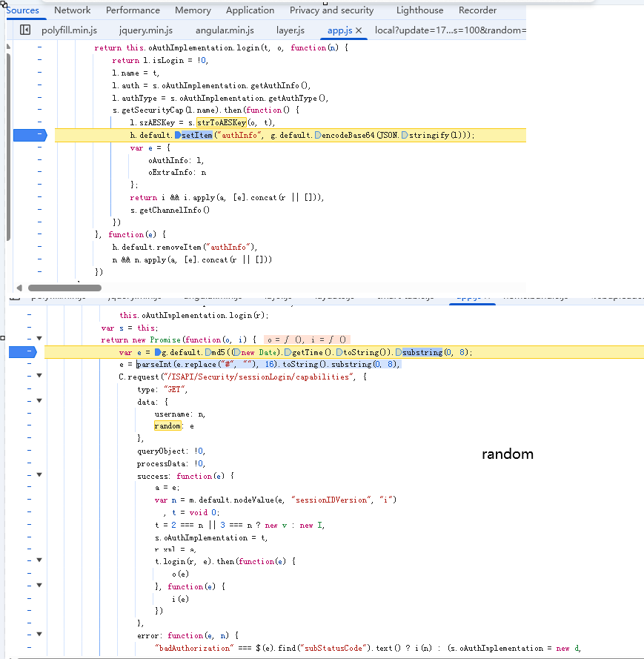Click the 'oExtraInfo: n' property line

pos(177,172)
